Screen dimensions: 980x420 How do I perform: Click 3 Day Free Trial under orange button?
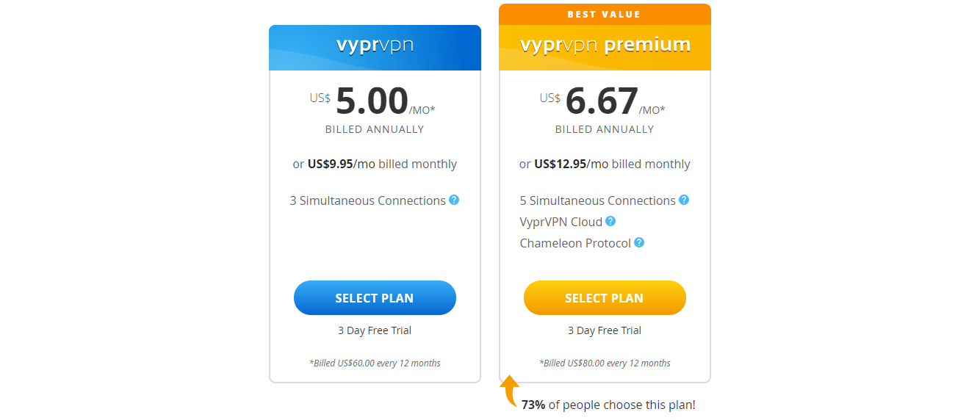click(605, 330)
